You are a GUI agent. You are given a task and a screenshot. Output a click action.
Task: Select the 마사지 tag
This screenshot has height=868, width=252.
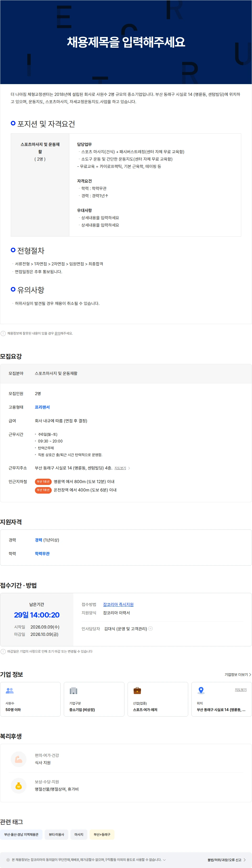point(79,834)
